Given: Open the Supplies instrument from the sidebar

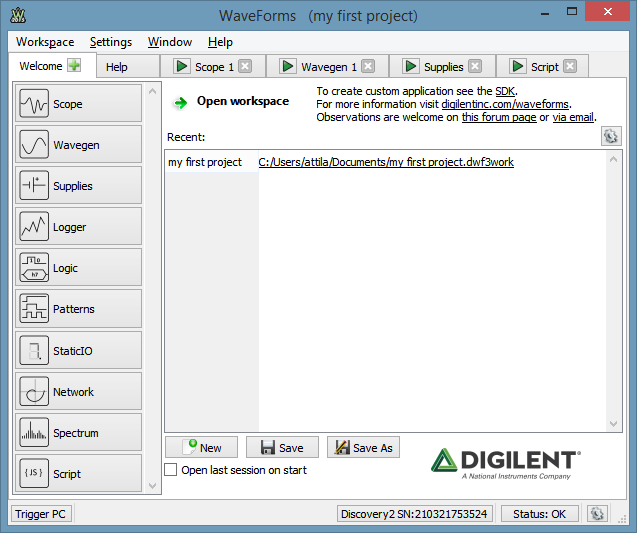Looking at the screenshot, I should tap(78, 186).
